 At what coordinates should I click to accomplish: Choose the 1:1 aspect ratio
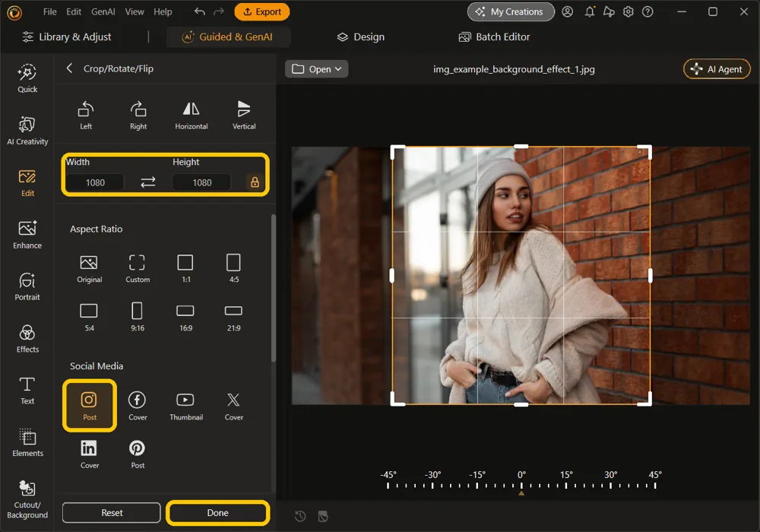coord(185,269)
